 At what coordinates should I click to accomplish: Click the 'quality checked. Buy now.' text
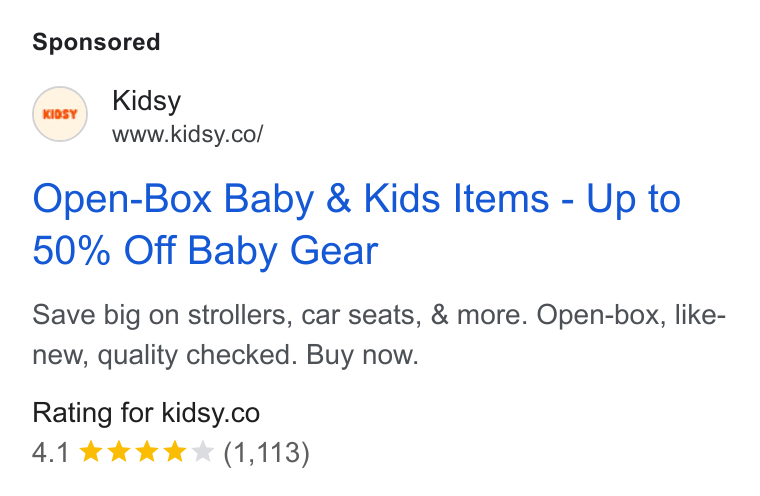coord(258,355)
